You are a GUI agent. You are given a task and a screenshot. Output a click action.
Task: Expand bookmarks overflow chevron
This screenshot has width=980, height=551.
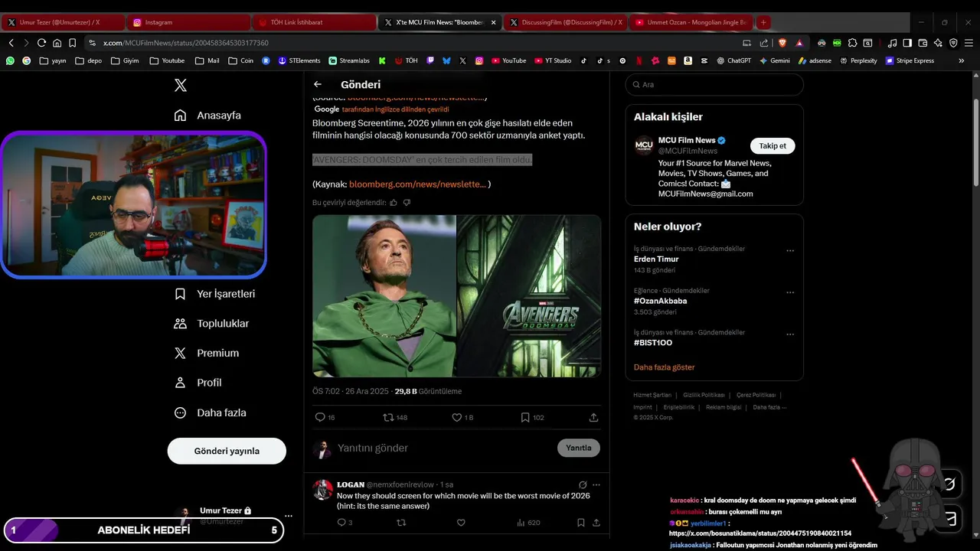point(962,60)
